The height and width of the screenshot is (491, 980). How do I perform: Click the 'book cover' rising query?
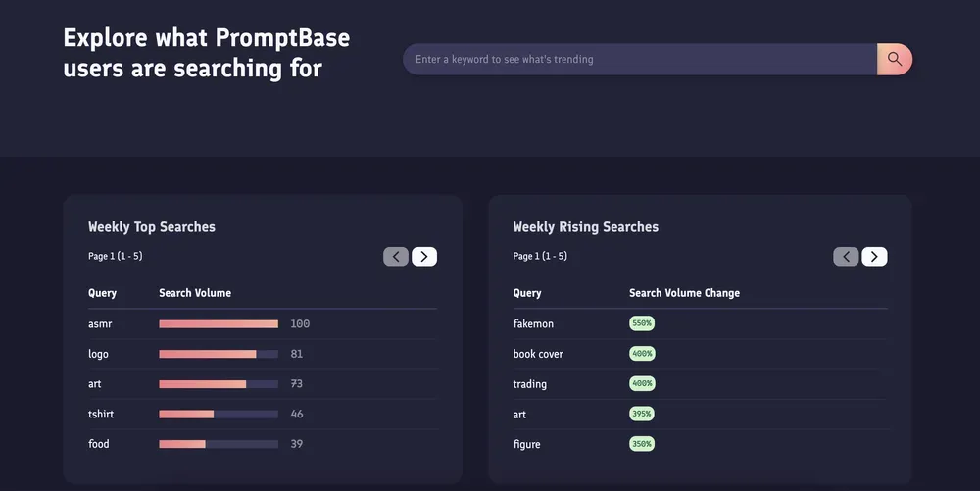[538, 354]
